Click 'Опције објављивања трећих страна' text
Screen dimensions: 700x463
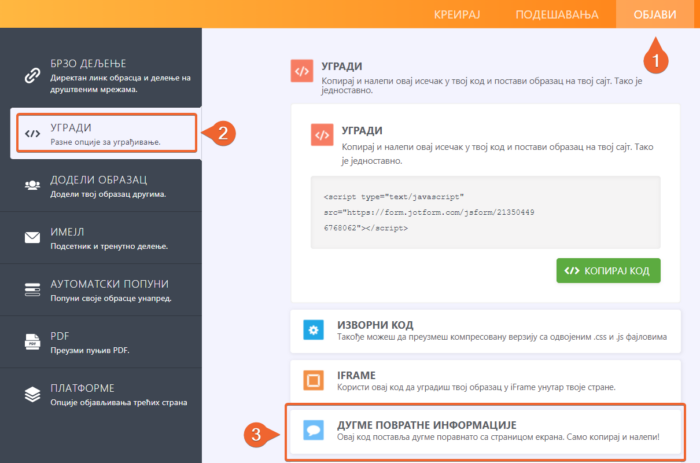pyautogui.click(x=119, y=402)
